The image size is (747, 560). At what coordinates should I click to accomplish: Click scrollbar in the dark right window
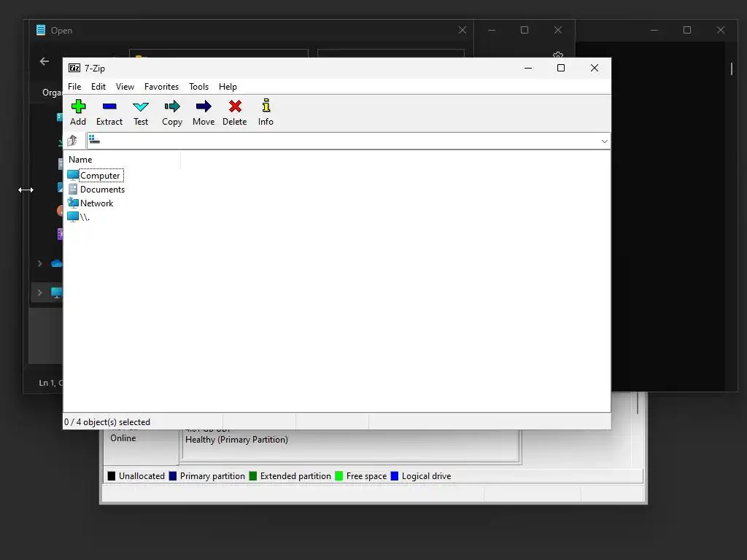tap(731, 69)
